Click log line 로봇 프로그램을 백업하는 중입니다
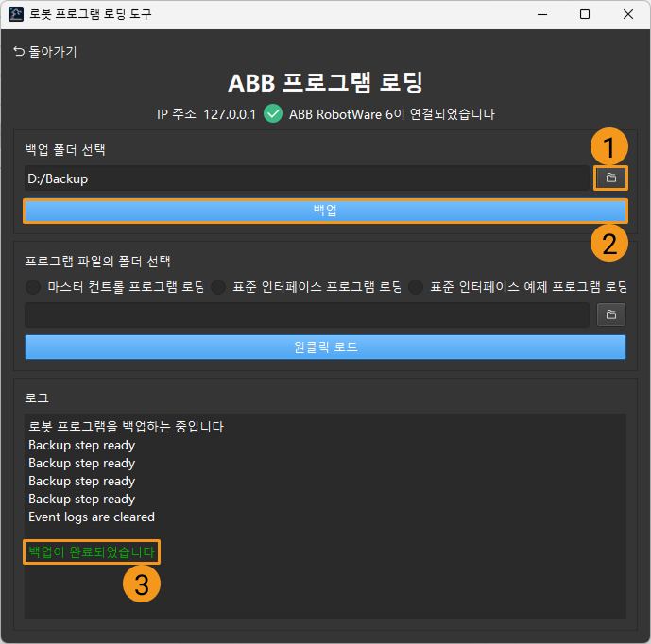This screenshot has height=644, width=651. [x=127, y=427]
